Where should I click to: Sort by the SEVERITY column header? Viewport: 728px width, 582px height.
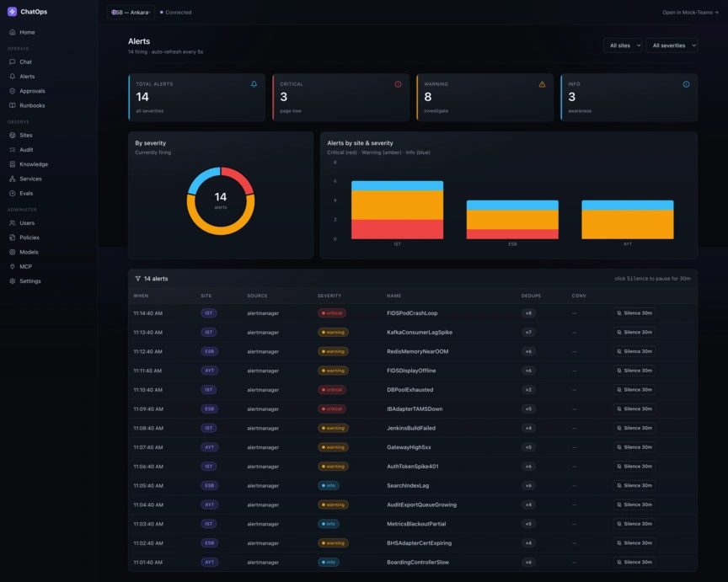pos(329,296)
